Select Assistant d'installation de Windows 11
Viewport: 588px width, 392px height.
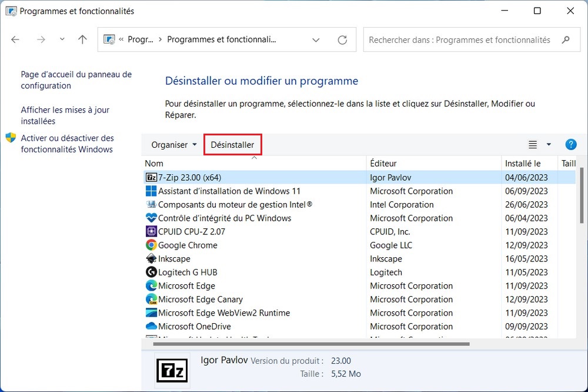229,191
